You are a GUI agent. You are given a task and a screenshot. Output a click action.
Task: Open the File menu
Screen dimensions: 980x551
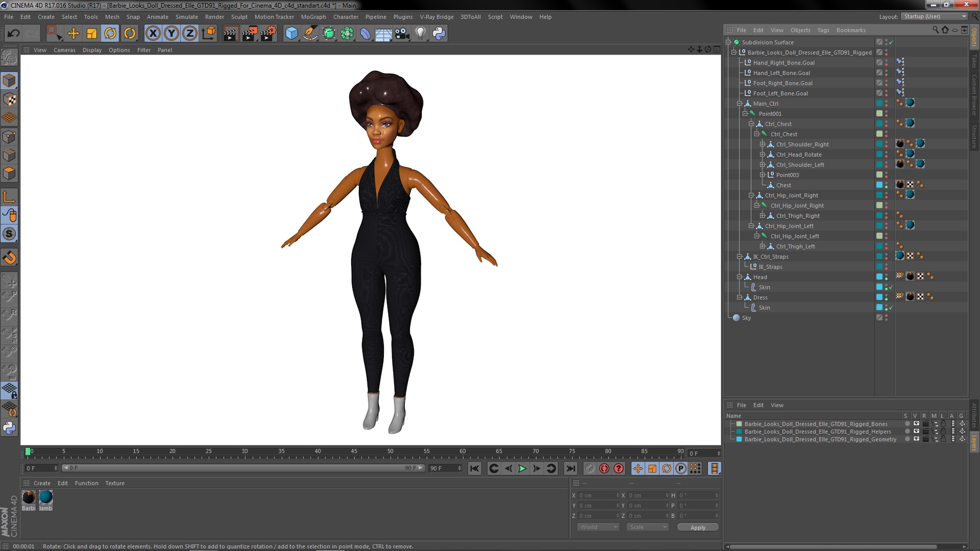tap(9, 17)
